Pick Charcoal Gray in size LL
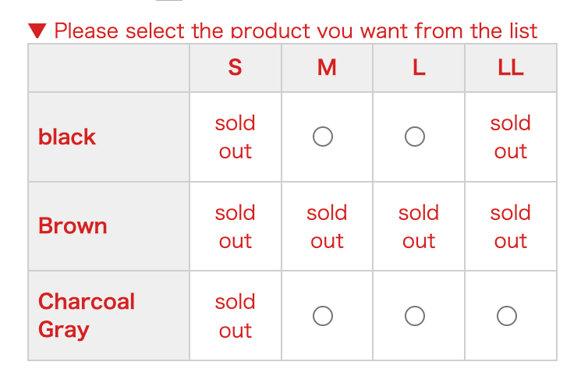This screenshot has width=588, height=376. pyautogui.click(x=507, y=316)
